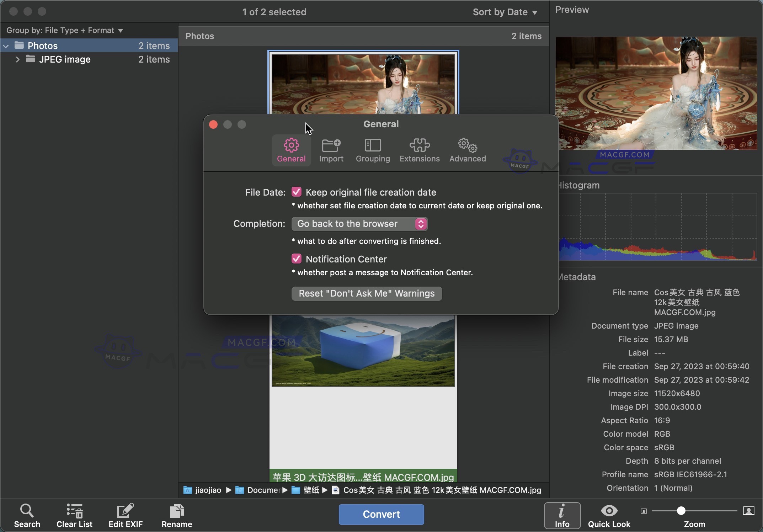
Task: Open the Advanced preferences pane
Action: 467,150
